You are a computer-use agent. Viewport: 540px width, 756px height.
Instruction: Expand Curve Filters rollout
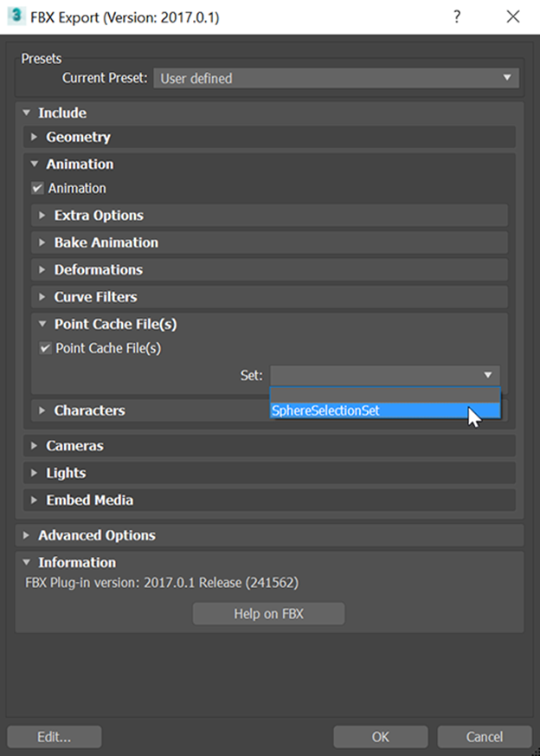coord(269,296)
